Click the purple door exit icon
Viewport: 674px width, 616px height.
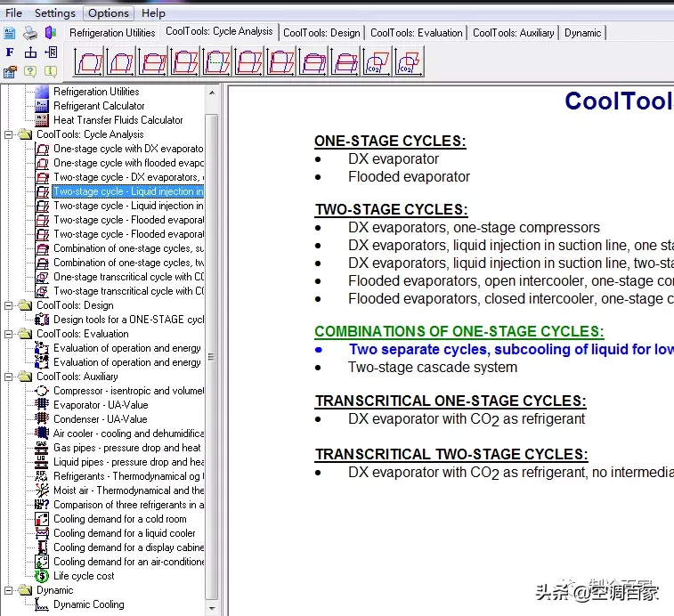[x=51, y=33]
